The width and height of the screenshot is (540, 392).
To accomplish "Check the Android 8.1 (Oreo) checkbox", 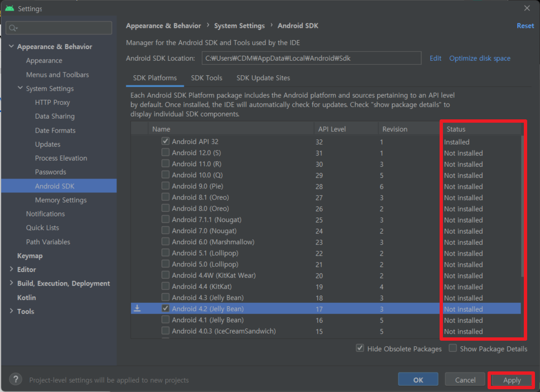I will tap(165, 197).
